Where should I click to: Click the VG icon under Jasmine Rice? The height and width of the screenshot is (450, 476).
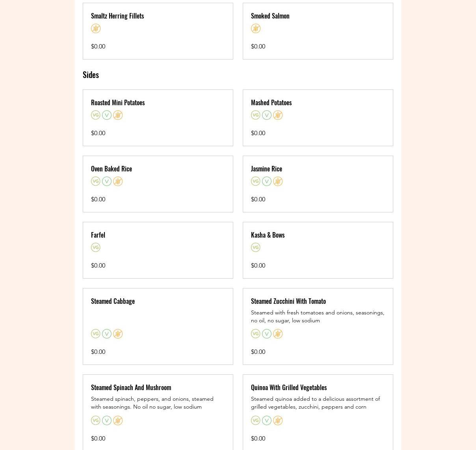coord(256,181)
